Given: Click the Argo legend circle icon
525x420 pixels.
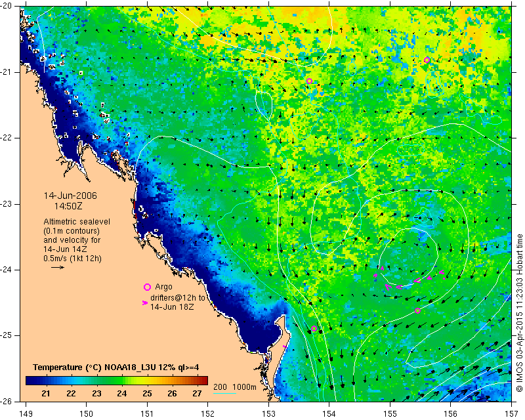Looking at the screenshot, I should pyautogui.click(x=147, y=287).
